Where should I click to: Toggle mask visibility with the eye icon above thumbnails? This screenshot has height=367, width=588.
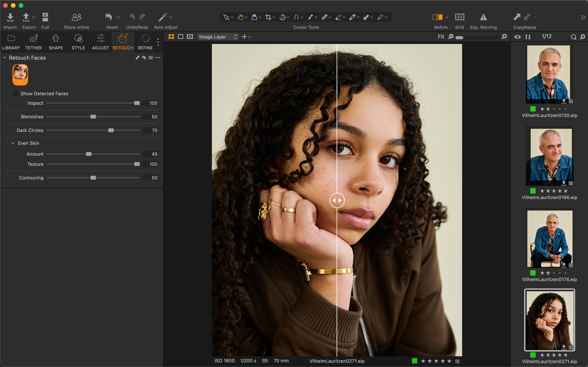[x=518, y=36]
